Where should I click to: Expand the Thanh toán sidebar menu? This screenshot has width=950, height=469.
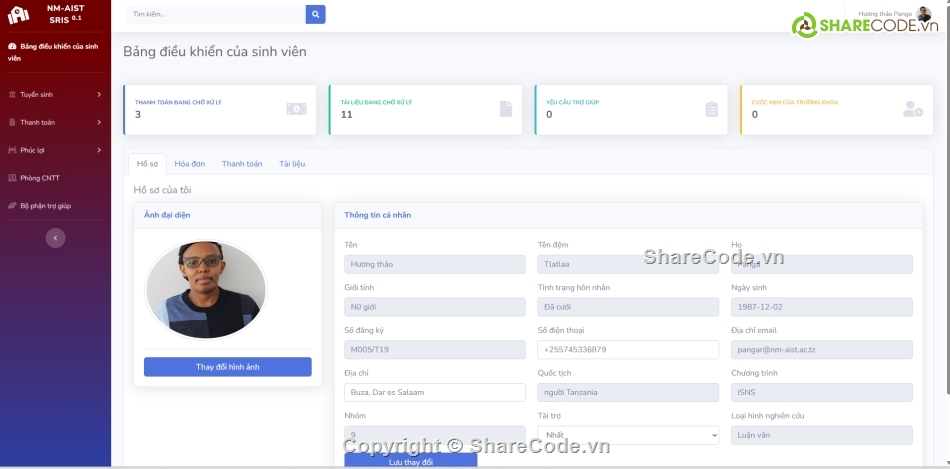pos(55,122)
